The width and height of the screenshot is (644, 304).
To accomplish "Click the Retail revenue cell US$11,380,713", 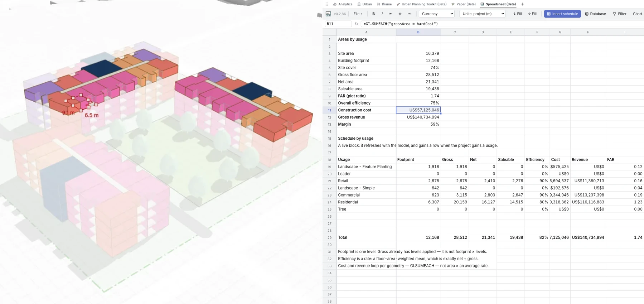I will (x=588, y=181).
